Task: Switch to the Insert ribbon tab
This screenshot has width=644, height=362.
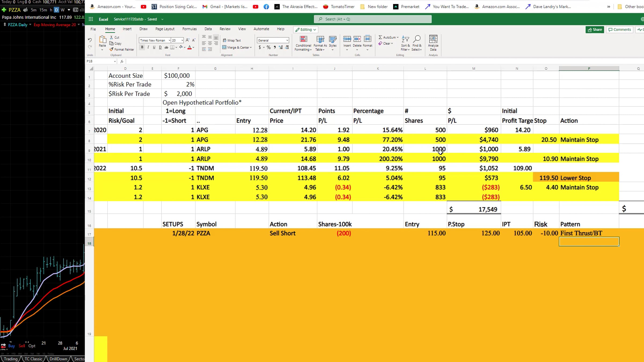Action: pos(127,29)
